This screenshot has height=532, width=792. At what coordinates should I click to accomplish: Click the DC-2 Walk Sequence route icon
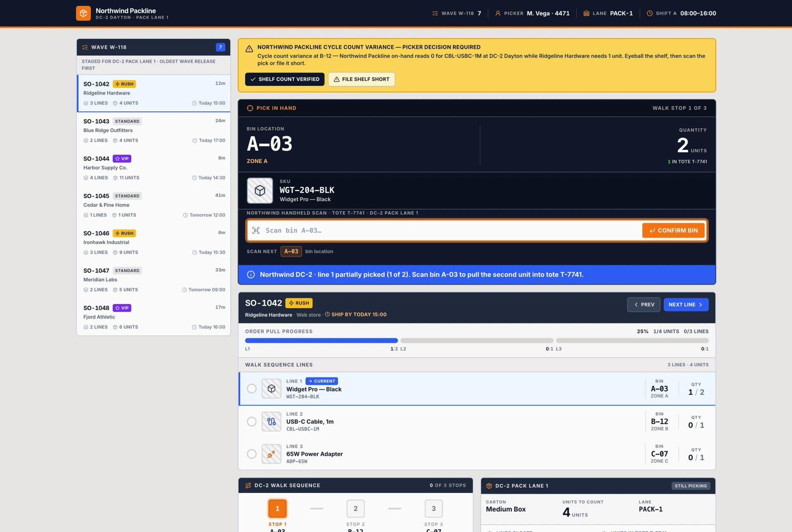(248, 485)
